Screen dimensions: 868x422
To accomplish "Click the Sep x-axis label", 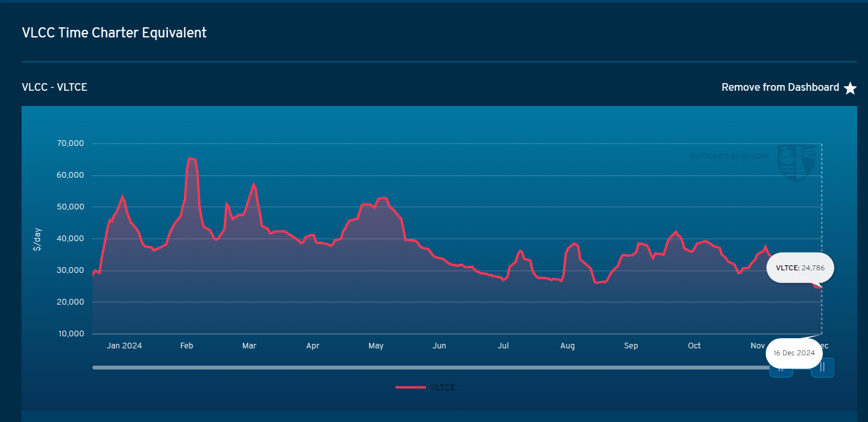I will pyautogui.click(x=631, y=346).
